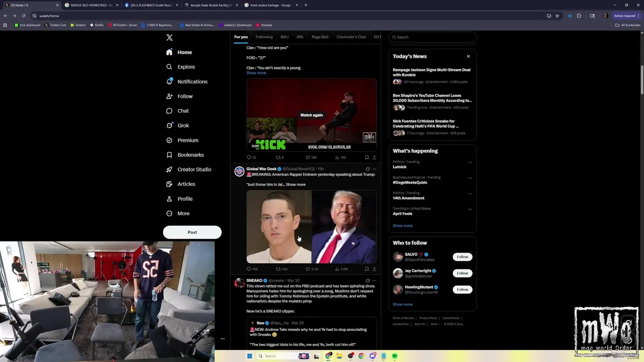Click the Articles sidebar icon

tap(170, 184)
